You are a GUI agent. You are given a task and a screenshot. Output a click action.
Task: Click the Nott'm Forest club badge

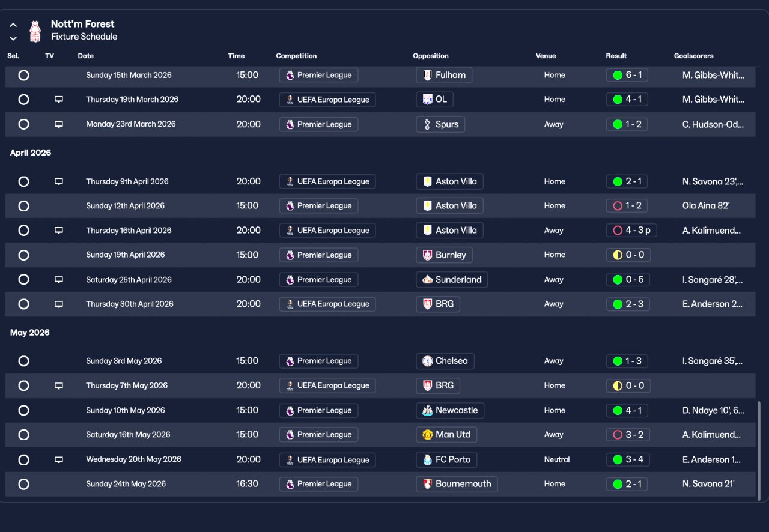pyautogui.click(x=35, y=31)
